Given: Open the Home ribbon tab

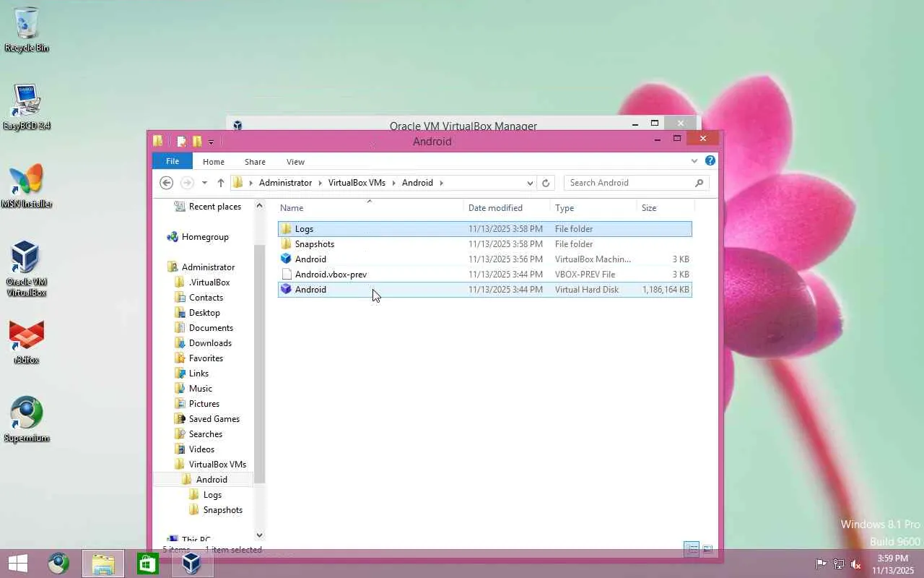Looking at the screenshot, I should tap(214, 162).
